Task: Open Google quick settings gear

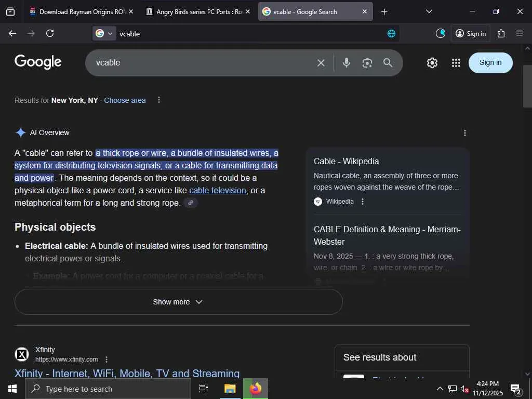Action: (432, 63)
